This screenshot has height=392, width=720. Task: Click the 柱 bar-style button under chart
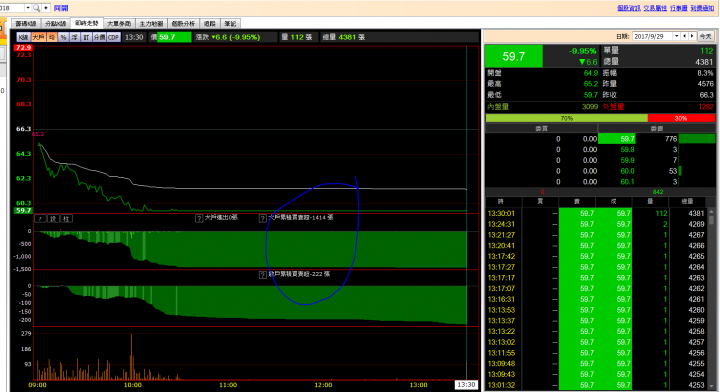point(67,218)
